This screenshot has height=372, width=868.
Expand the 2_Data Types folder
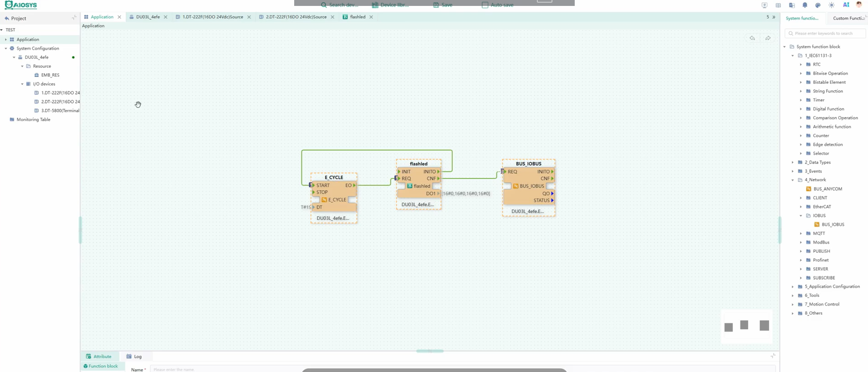[792, 163]
